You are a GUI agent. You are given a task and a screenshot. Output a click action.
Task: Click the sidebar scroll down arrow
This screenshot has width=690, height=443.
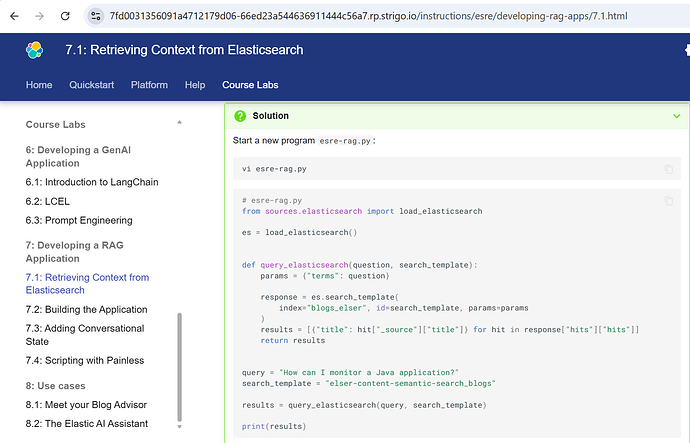[179, 427]
